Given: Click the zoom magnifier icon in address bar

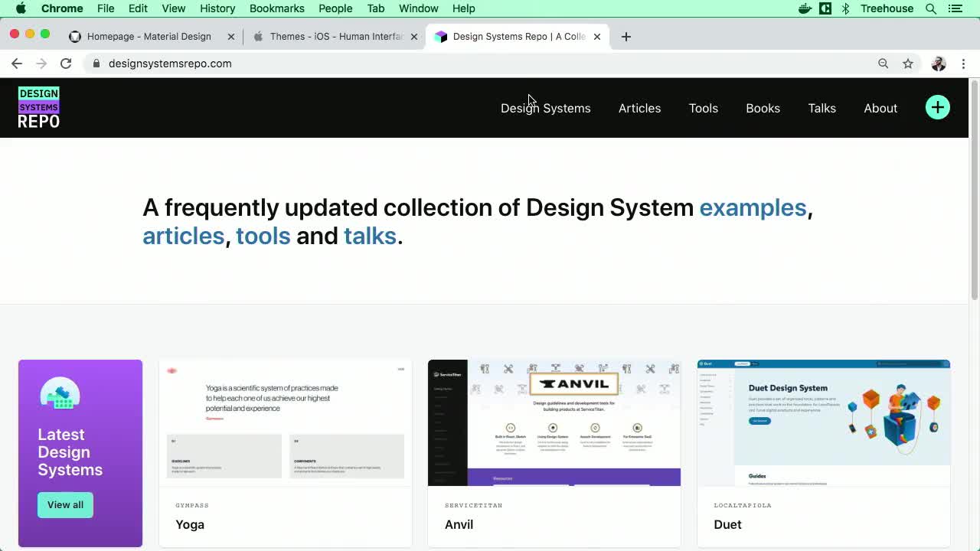Looking at the screenshot, I should pyautogui.click(x=883, y=64).
